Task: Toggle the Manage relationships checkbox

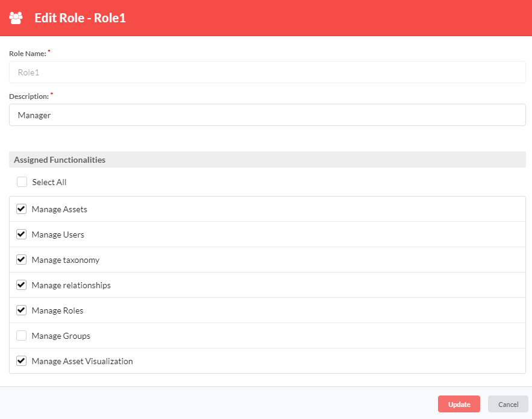Action: (21, 285)
